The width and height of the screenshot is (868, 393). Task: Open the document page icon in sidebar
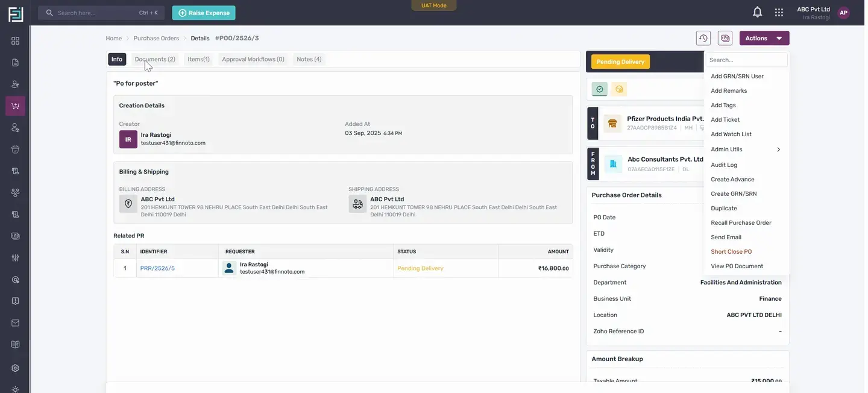[15, 63]
